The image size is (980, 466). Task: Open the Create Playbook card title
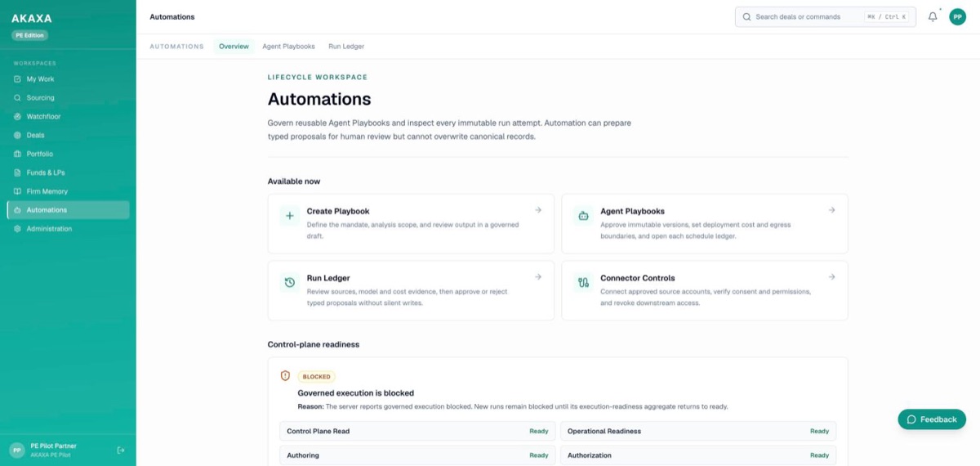(338, 211)
